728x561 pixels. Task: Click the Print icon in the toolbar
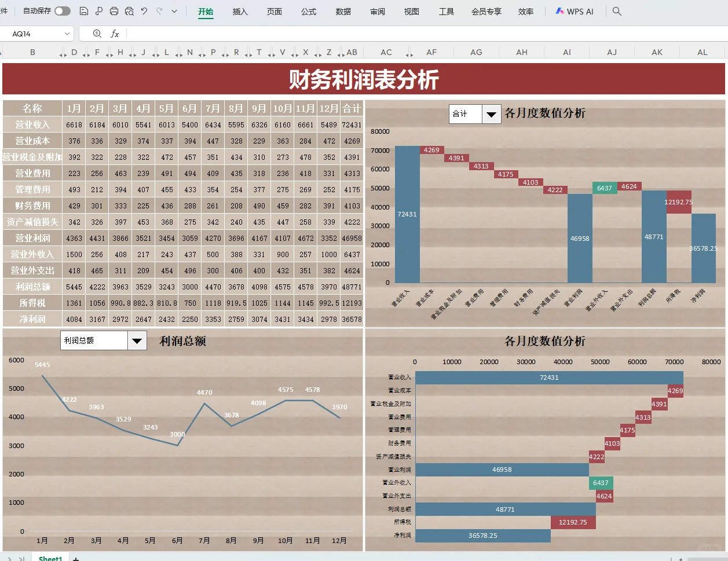coord(114,11)
